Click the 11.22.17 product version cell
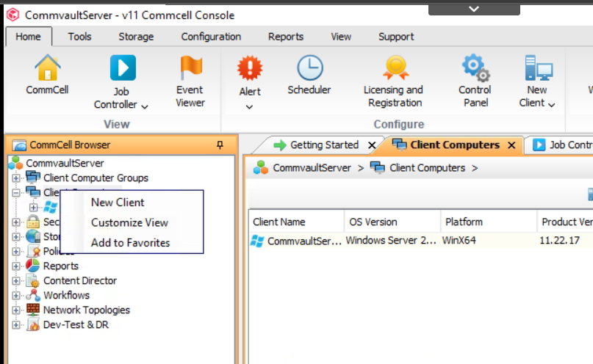Image resolution: width=593 pixels, height=364 pixels. pyautogui.click(x=559, y=241)
